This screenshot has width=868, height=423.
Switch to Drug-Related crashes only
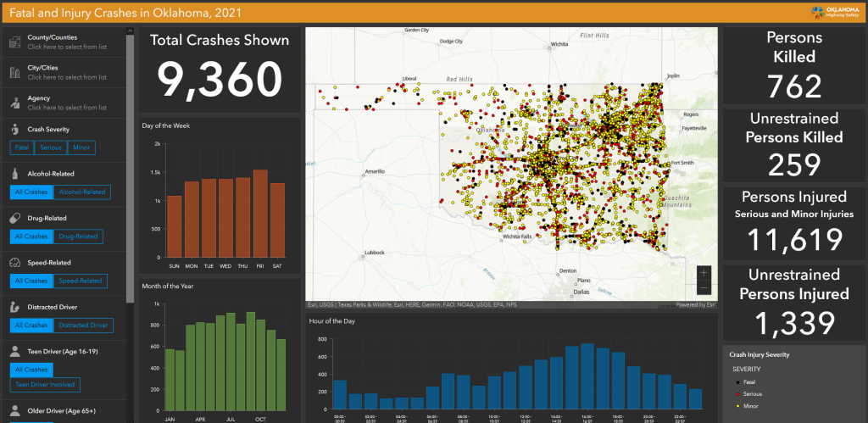pyautogui.click(x=78, y=237)
